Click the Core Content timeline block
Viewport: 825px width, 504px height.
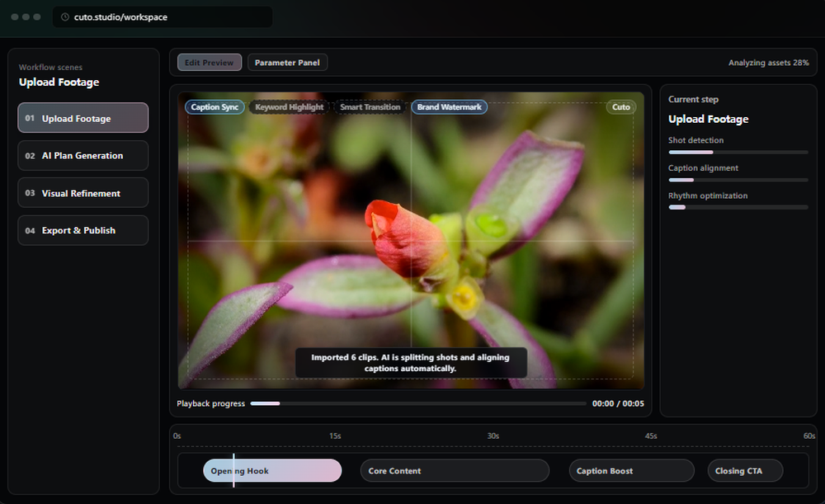[455, 470]
